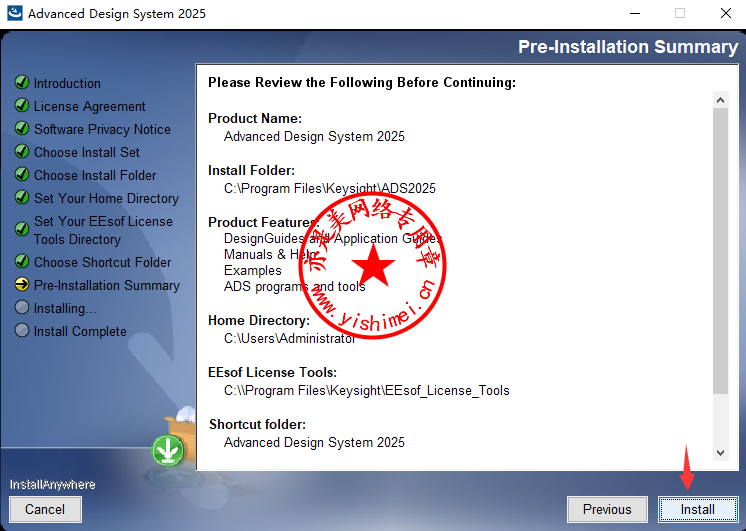Click the yellow arrow icon beside Pre-Installation Summary
This screenshot has height=531, width=746.
coord(22,284)
